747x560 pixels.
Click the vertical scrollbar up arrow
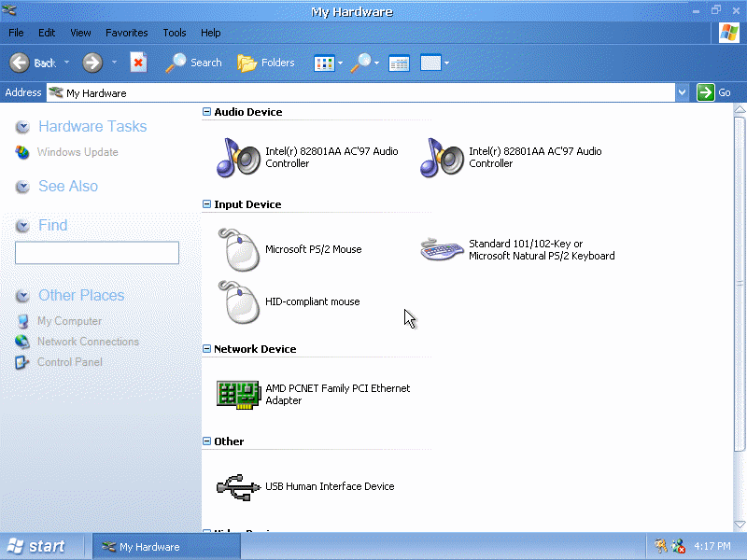coord(740,110)
